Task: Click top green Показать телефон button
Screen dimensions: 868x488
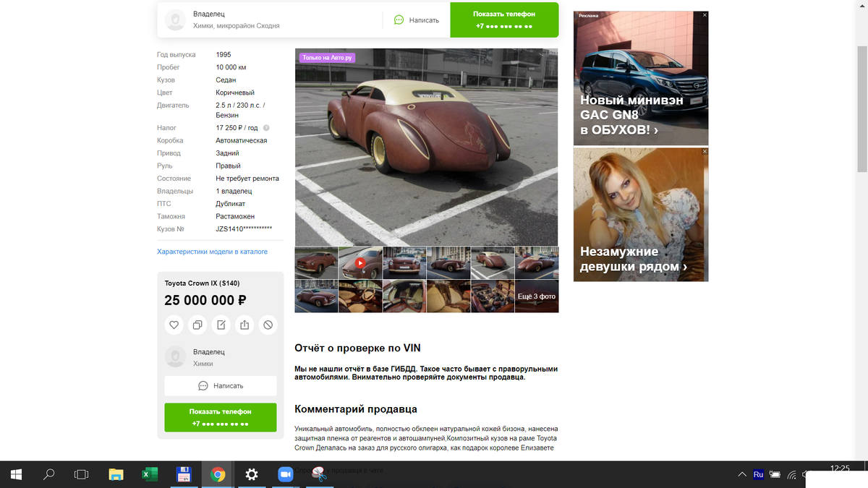Action: coord(504,20)
